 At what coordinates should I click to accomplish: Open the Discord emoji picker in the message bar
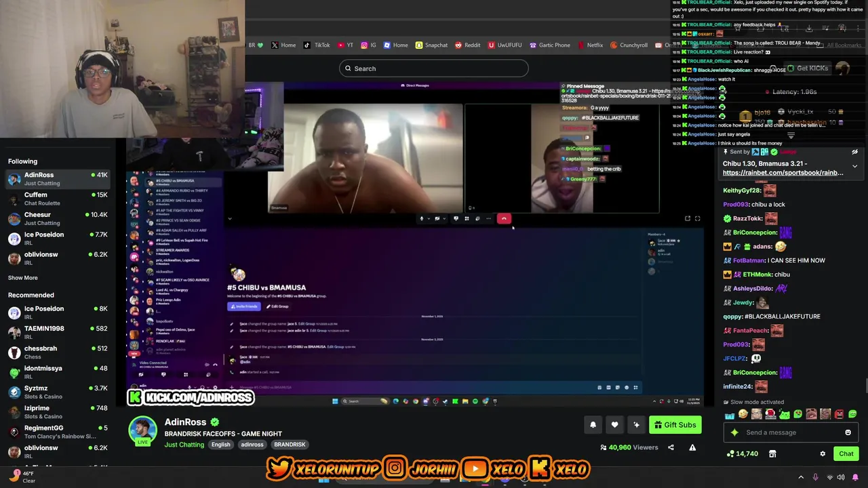626,388
